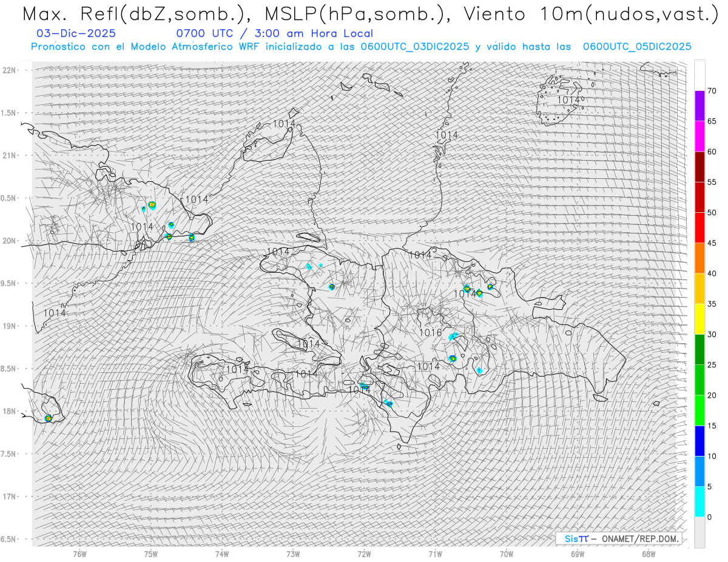Click the orange 40–45 dBZ colorbar segment
This screenshot has height=562, width=728.
click(x=699, y=258)
